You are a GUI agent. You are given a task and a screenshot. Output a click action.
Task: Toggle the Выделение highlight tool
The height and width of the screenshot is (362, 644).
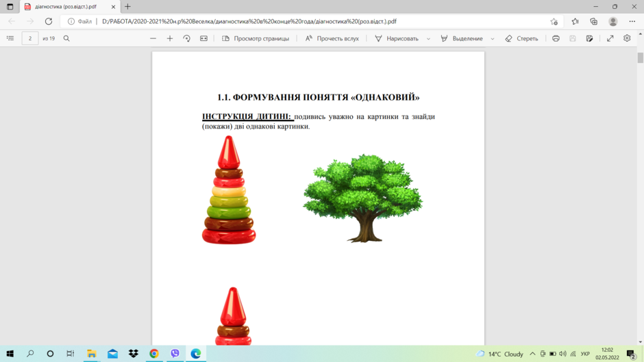tap(462, 38)
